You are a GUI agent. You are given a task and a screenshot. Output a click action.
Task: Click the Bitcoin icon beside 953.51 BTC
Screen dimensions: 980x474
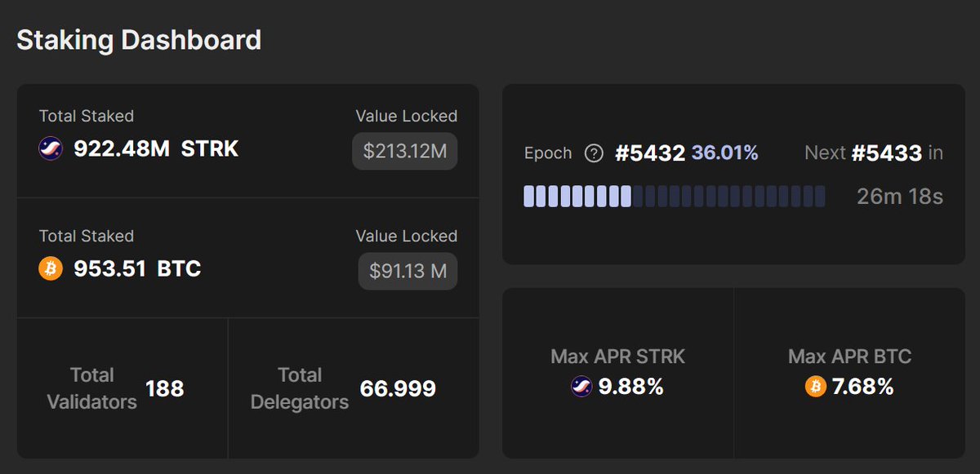[x=51, y=269]
